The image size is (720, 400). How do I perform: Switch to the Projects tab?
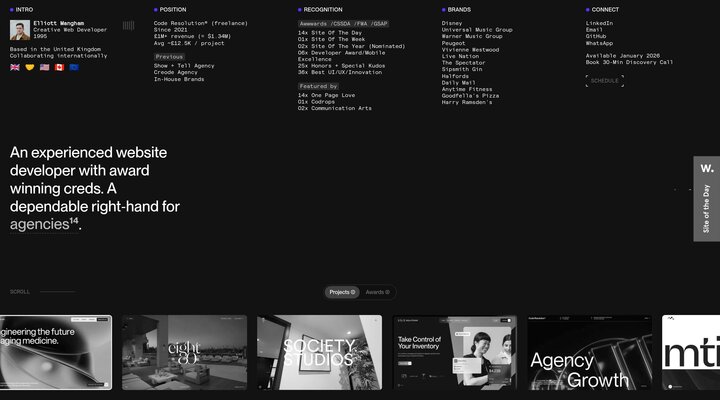pyautogui.click(x=342, y=292)
